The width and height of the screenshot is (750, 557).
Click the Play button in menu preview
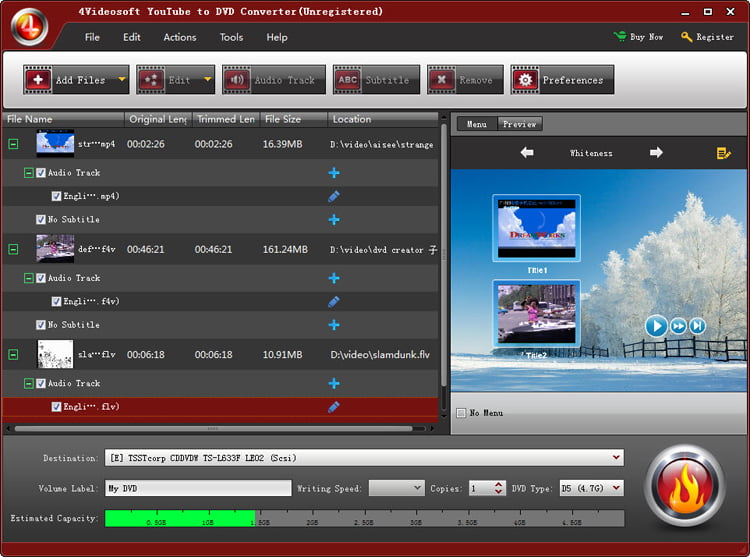click(x=656, y=326)
